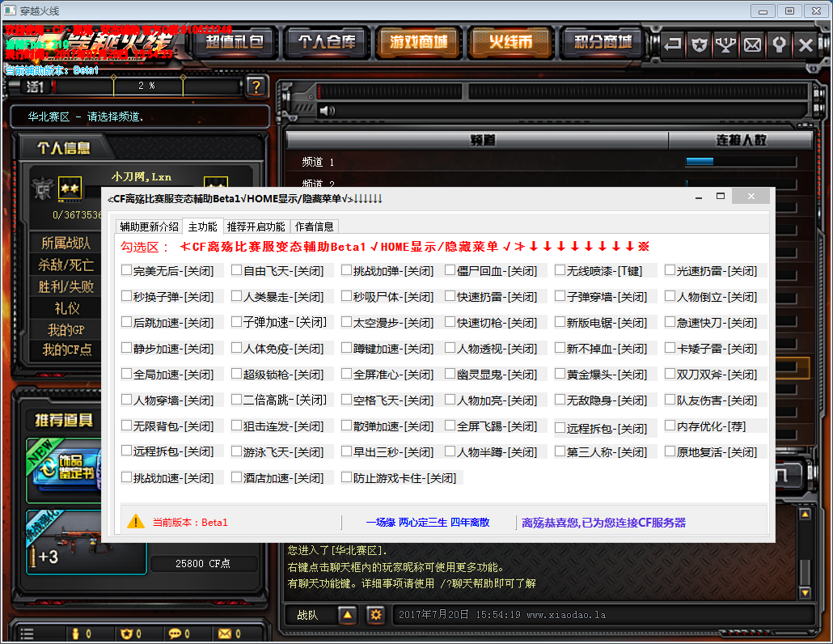The width and height of the screenshot is (833, 644).
Task: Enable 酒店加速 checkbox
Action: [236, 477]
